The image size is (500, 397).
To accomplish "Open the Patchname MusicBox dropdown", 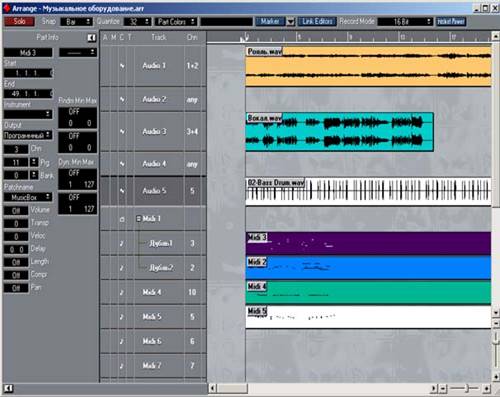I will (28, 197).
